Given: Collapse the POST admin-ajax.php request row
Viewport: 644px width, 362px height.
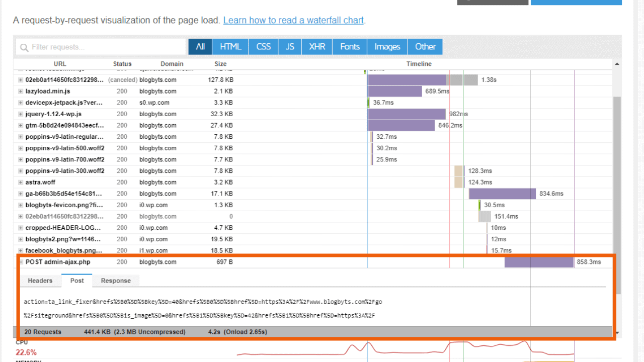Looking at the screenshot, I should pyautogui.click(x=21, y=262).
